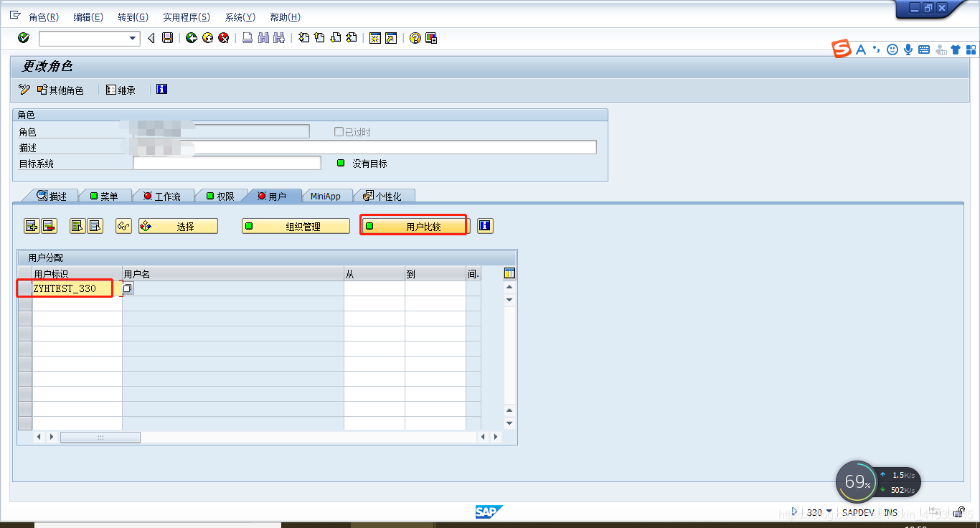Toggle display/change with the pencil icon
Viewport: 980px width, 528px height.
24,90
